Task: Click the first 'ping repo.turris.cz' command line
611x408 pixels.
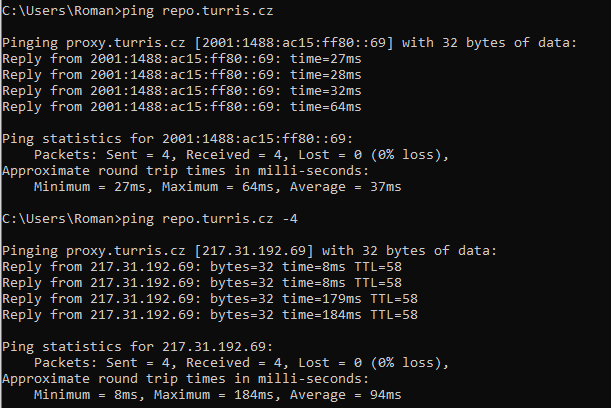Action: 138,11
